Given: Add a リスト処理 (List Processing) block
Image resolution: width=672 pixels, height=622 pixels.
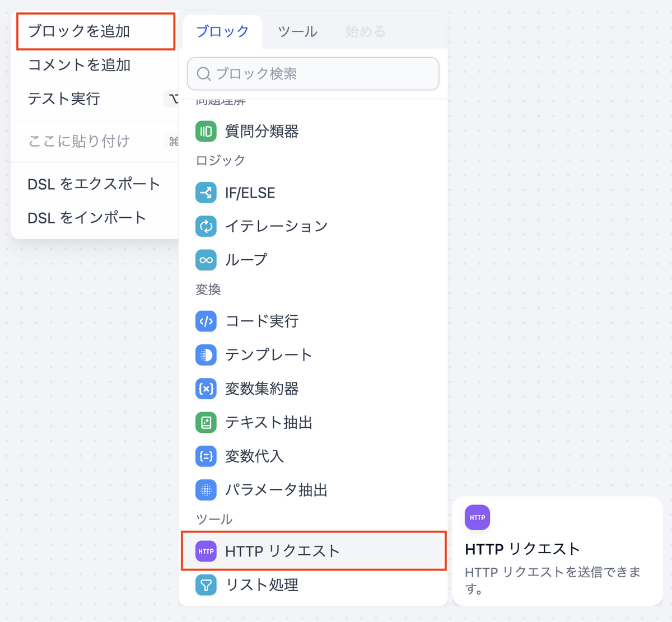Looking at the screenshot, I should click(x=261, y=585).
